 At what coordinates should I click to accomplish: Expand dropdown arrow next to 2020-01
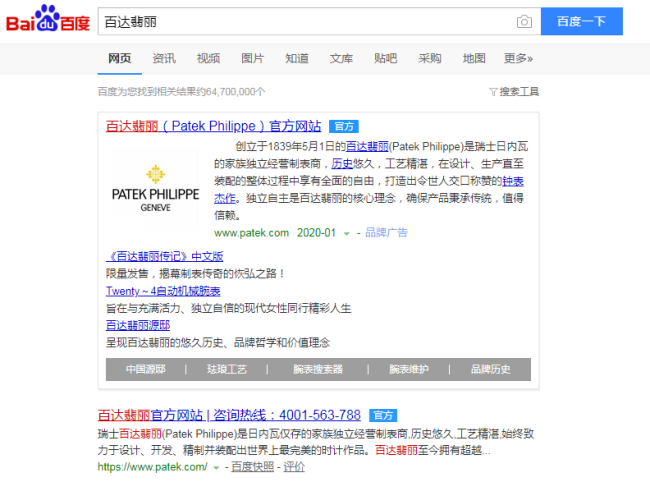347,234
